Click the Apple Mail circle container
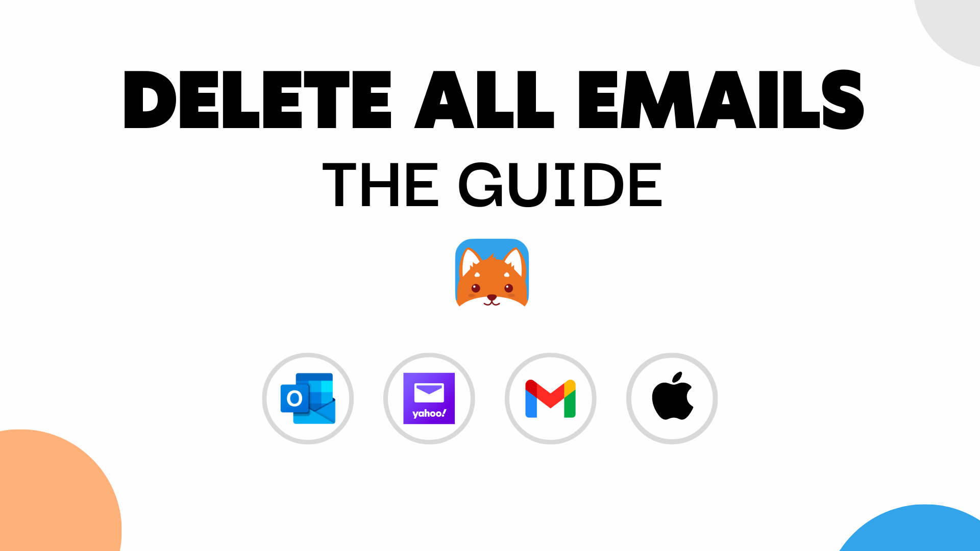 [672, 398]
